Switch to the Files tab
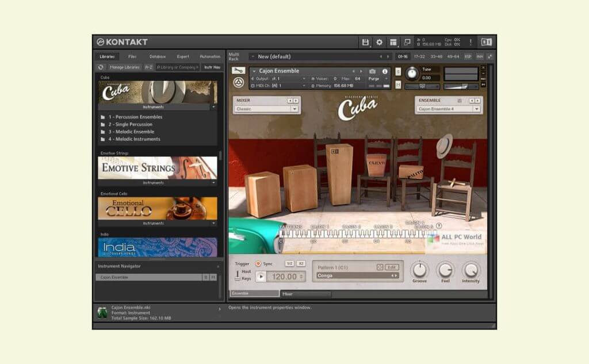This screenshot has height=364, width=589. pos(132,57)
